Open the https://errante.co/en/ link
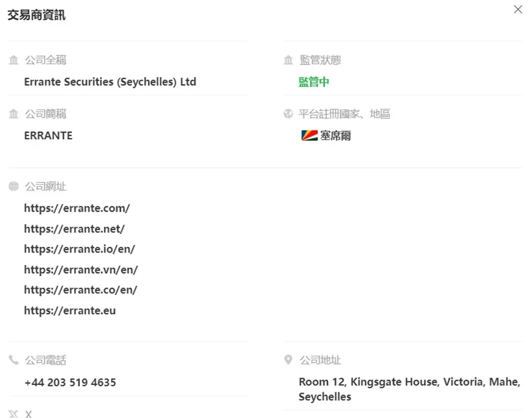The height and width of the screenshot is (418, 532). [80, 290]
